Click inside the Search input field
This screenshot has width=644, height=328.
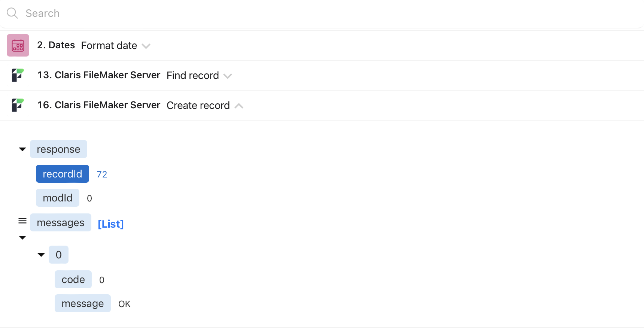[150, 13]
